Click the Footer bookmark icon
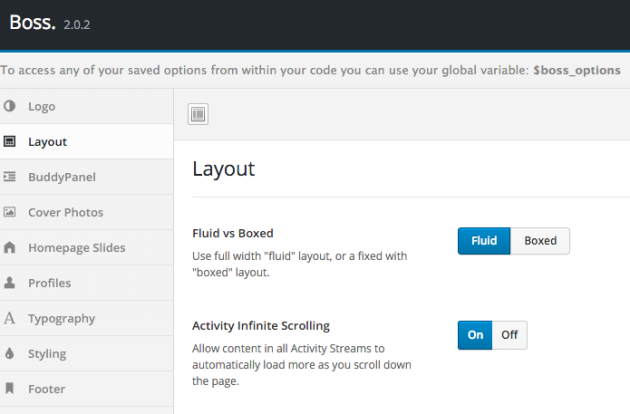630x414 pixels. pos(10,389)
